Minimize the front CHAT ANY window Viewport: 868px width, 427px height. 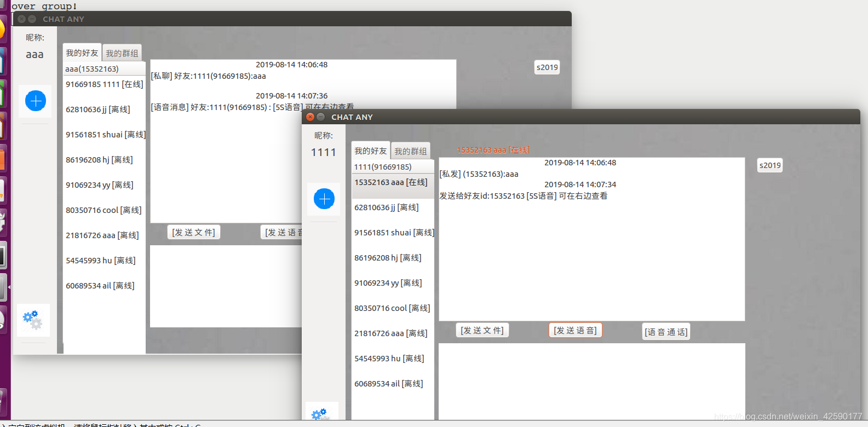point(321,117)
